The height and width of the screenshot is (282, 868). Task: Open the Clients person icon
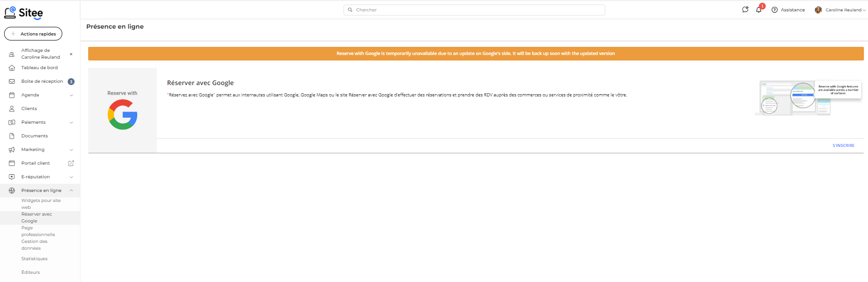(12, 109)
